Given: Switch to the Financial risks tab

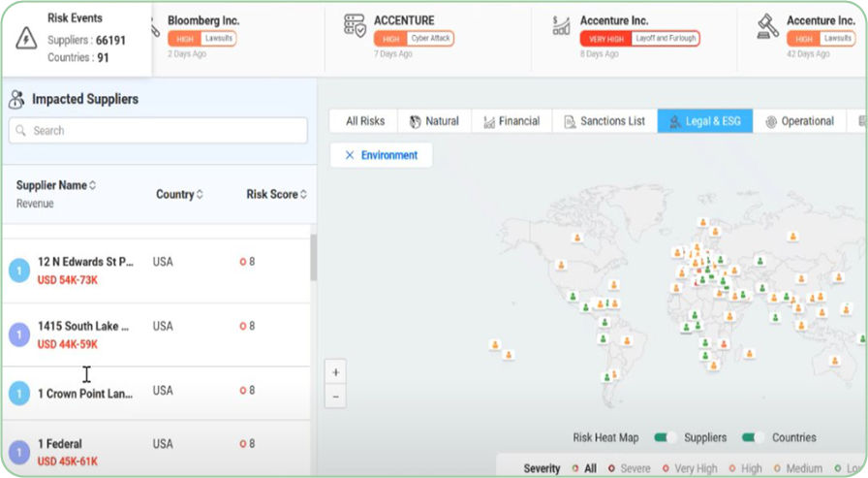Looking at the screenshot, I should tap(512, 121).
